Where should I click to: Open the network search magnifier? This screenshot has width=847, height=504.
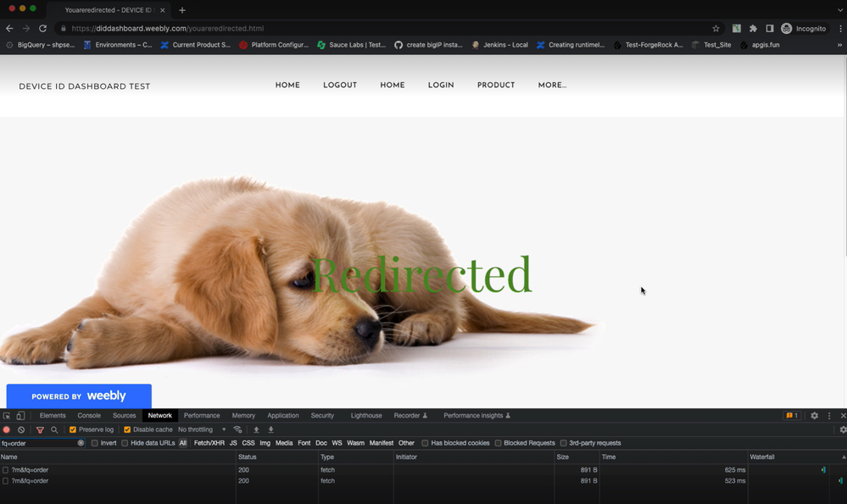55,430
